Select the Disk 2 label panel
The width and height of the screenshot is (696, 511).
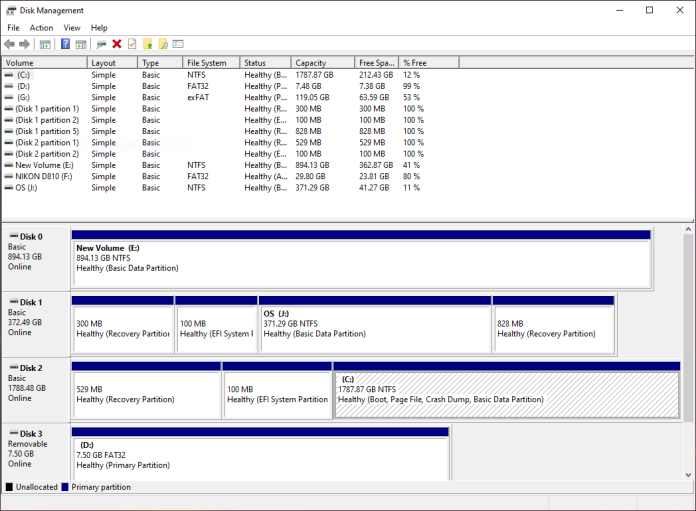pyautogui.click(x=36, y=390)
